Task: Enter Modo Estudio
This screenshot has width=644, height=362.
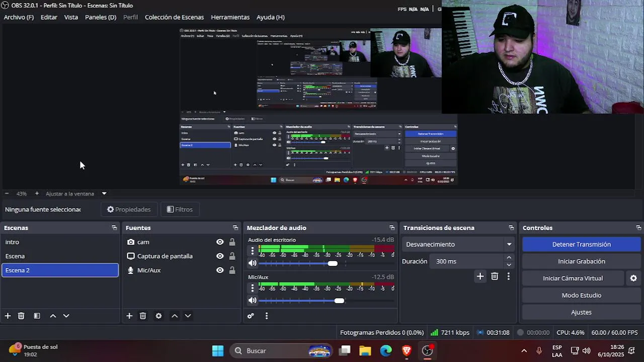Action: 581,295
